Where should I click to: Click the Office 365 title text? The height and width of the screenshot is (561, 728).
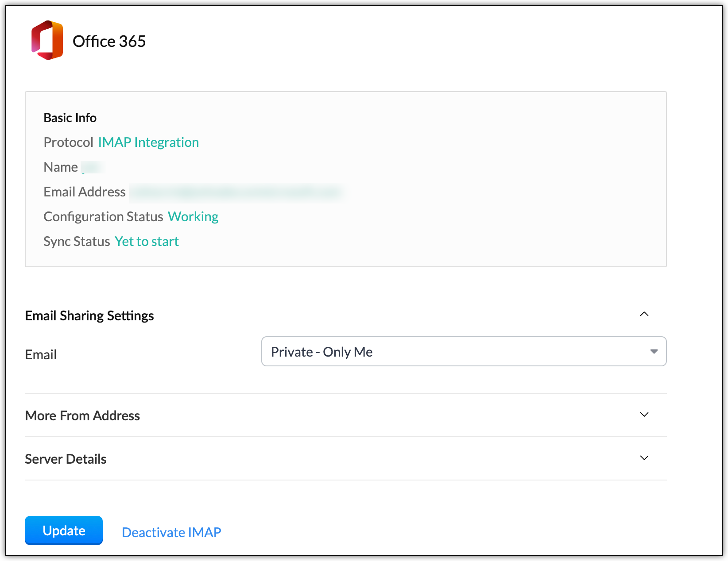pyautogui.click(x=109, y=41)
